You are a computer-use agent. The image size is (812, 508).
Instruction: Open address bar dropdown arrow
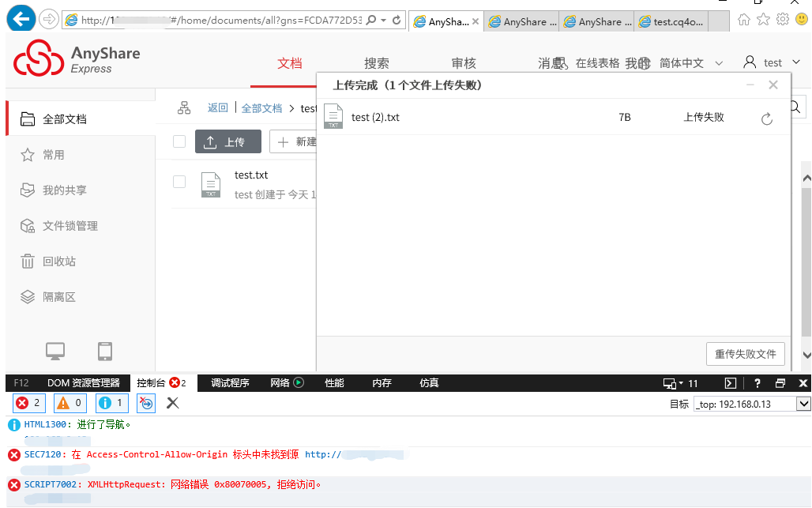click(x=384, y=21)
